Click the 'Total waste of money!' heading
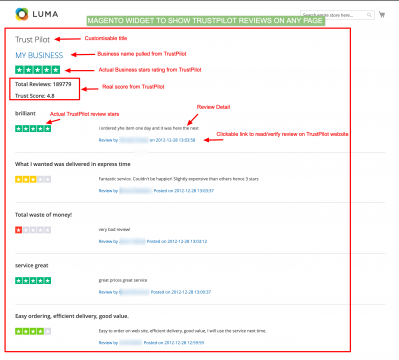This screenshot has width=399, height=360. (43, 215)
